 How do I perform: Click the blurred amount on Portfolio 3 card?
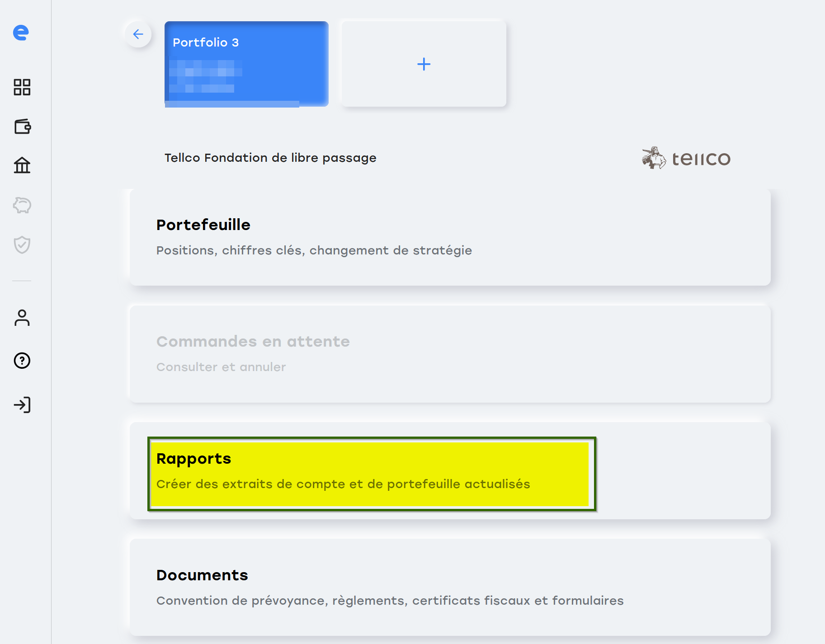206,76
